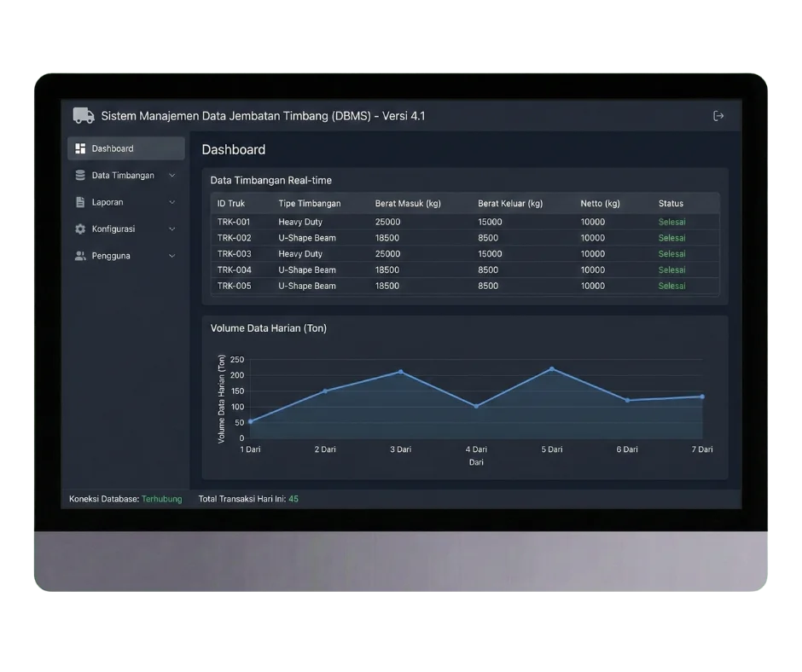Image resolution: width=802 pixels, height=672 pixels.
Task: Click the Data Timbangan database icon
Action: pyautogui.click(x=80, y=176)
